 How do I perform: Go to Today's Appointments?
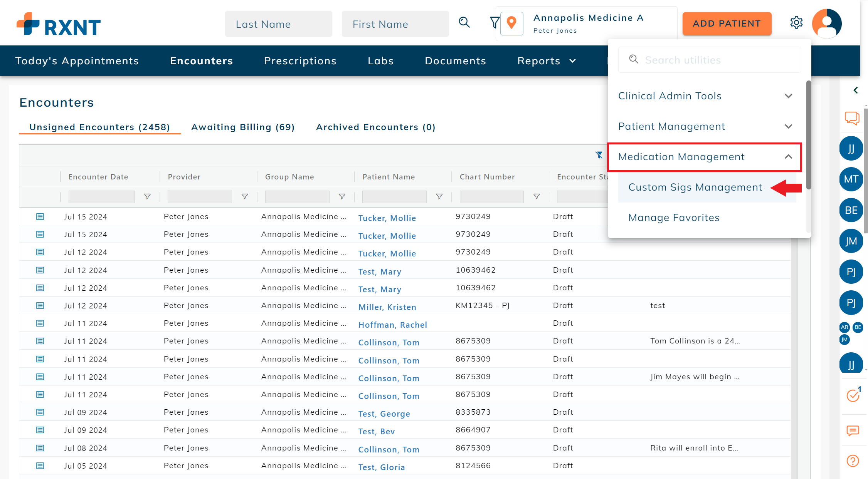[x=77, y=61]
